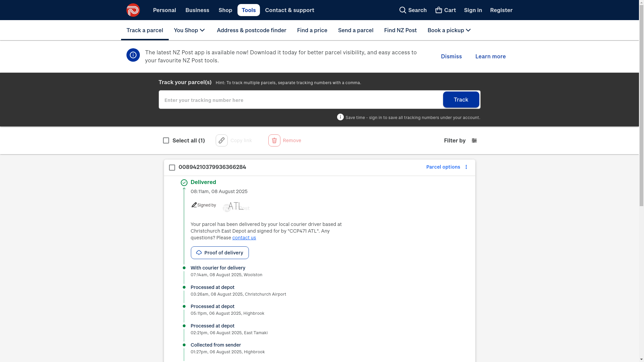Viewport: 644px width, 362px height.
Task: Open Contact & support menu
Action: pos(289,10)
